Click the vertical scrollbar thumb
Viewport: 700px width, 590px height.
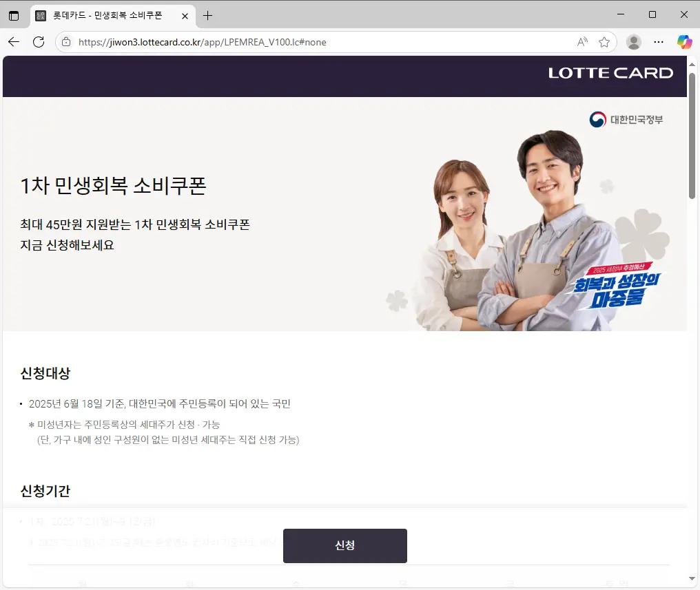point(692,136)
